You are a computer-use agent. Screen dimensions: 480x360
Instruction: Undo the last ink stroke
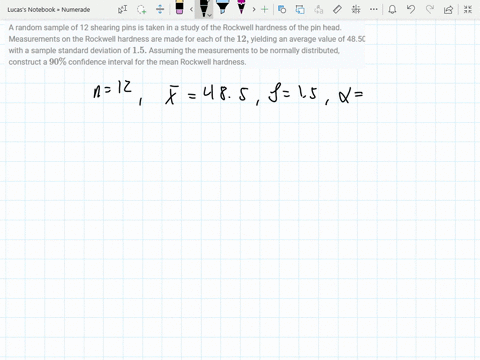tap(411, 9)
